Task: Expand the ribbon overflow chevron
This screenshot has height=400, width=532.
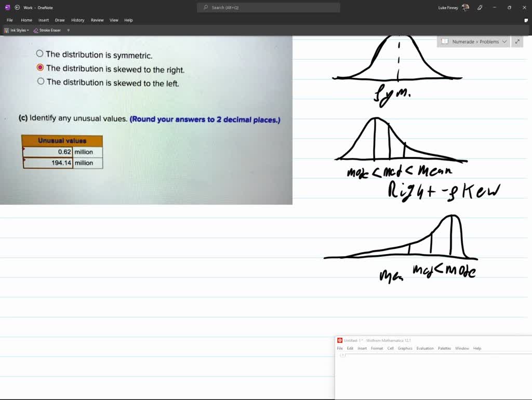Action: click(x=69, y=30)
